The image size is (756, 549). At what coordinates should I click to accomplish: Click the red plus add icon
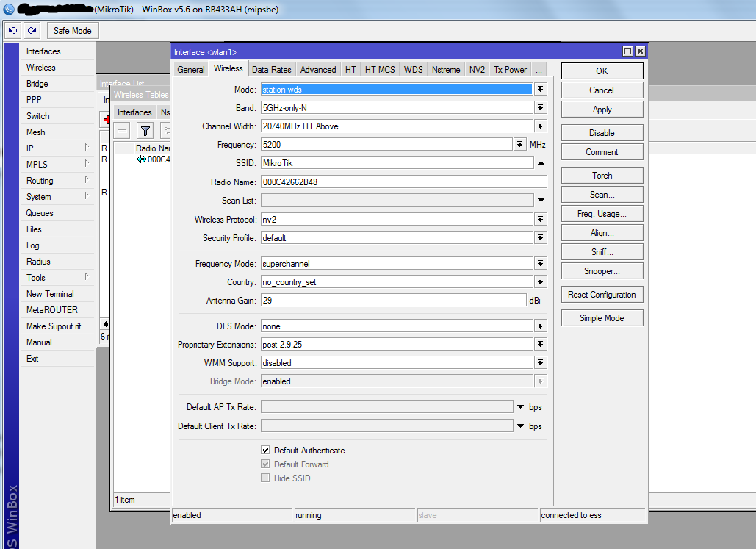point(107,119)
